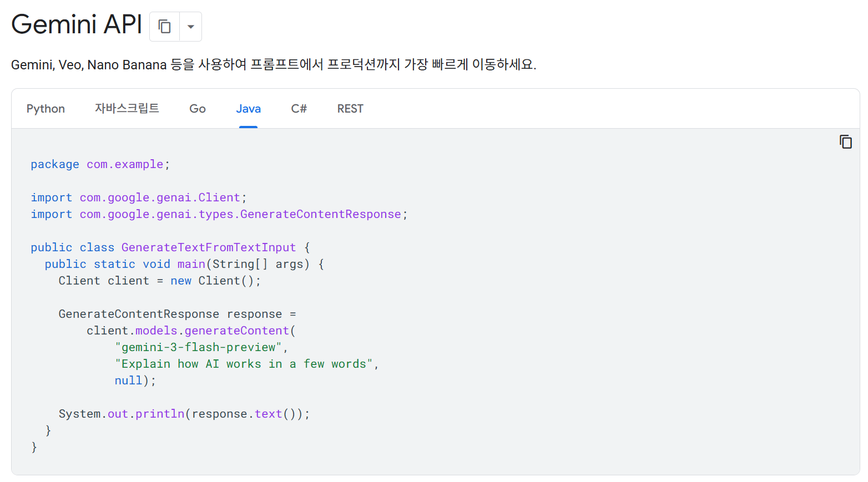The image size is (868, 482).
Task: Open the C# tab
Action: click(299, 109)
